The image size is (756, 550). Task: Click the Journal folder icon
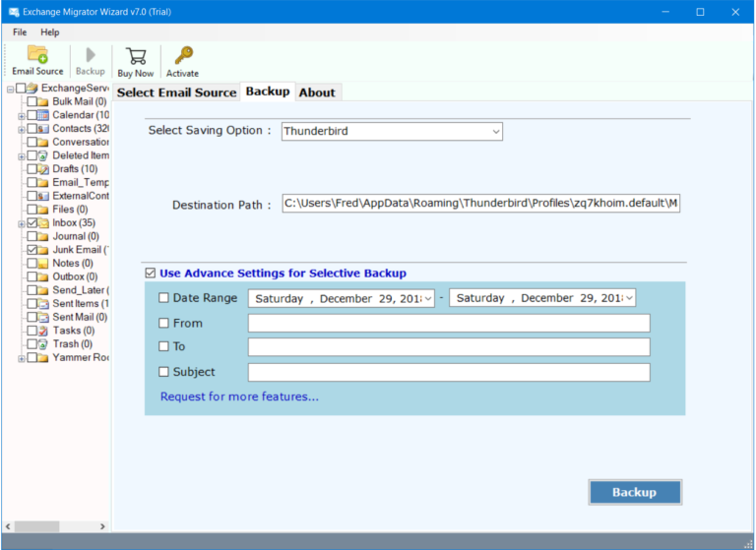coord(43,237)
